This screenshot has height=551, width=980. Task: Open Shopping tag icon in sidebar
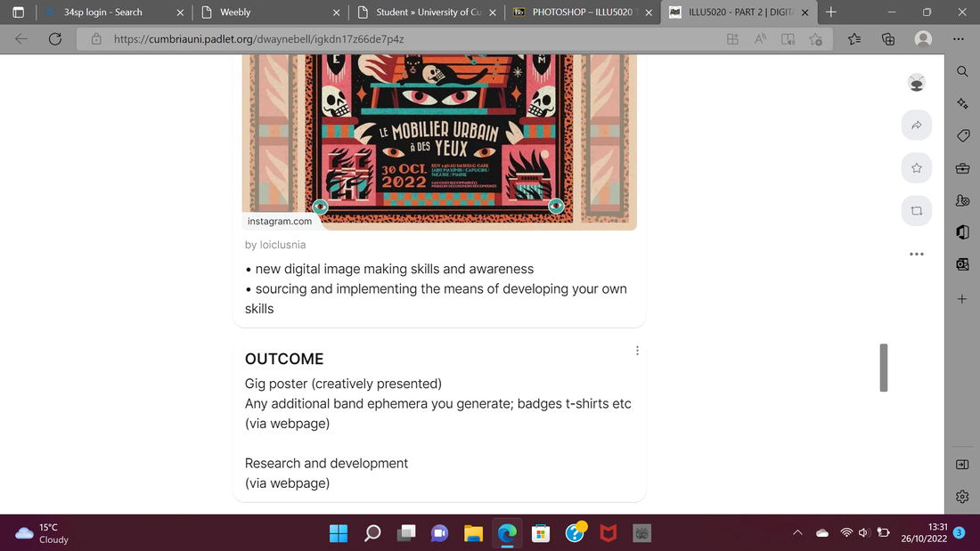(x=962, y=135)
